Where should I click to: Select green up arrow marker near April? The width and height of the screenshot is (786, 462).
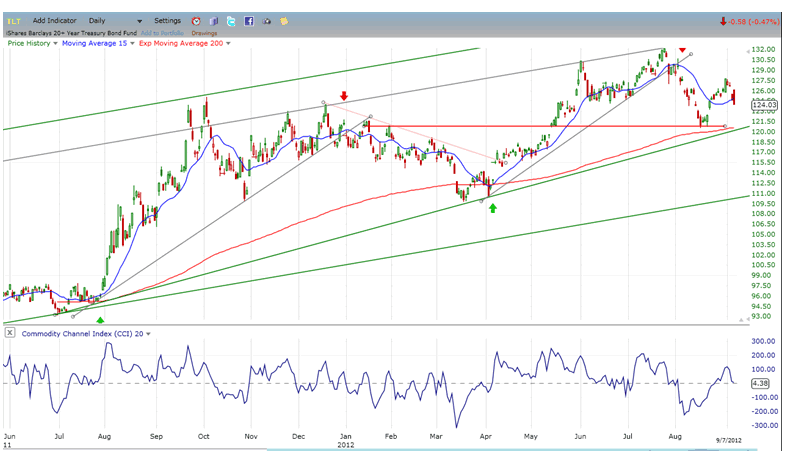(492, 208)
